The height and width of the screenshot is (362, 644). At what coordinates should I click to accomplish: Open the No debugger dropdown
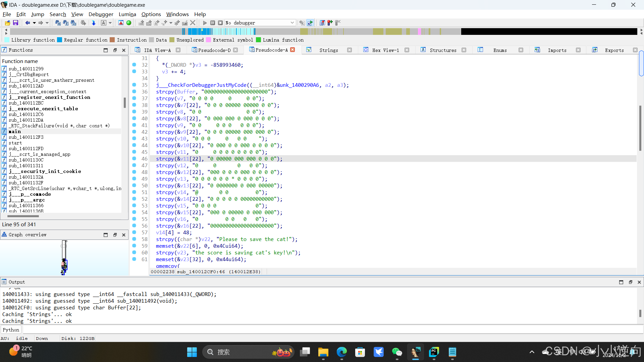coord(292,23)
